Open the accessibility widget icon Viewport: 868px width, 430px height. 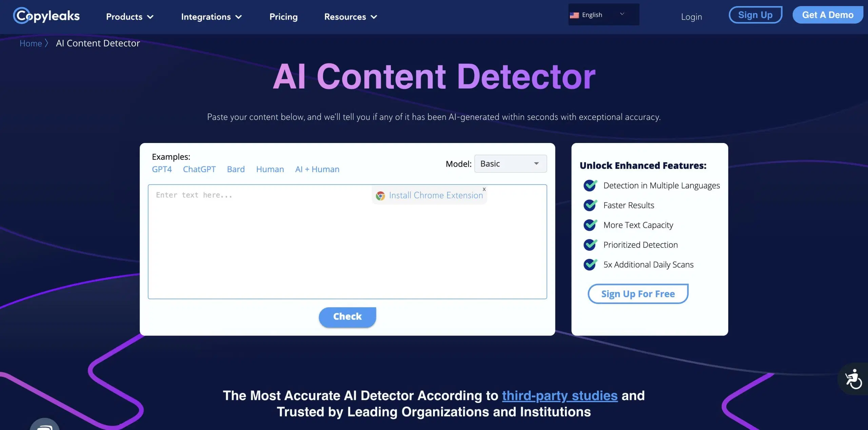853,378
